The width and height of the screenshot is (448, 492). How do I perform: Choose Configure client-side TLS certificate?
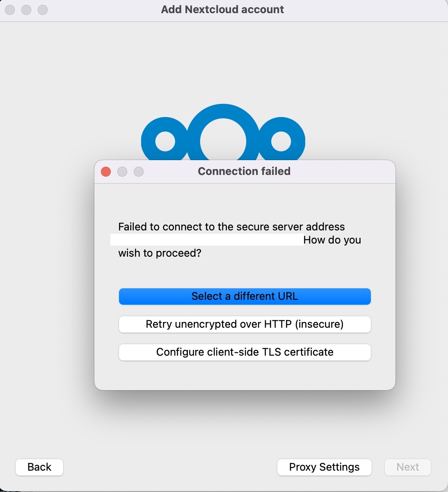pyautogui.click(x=245, y=352)
